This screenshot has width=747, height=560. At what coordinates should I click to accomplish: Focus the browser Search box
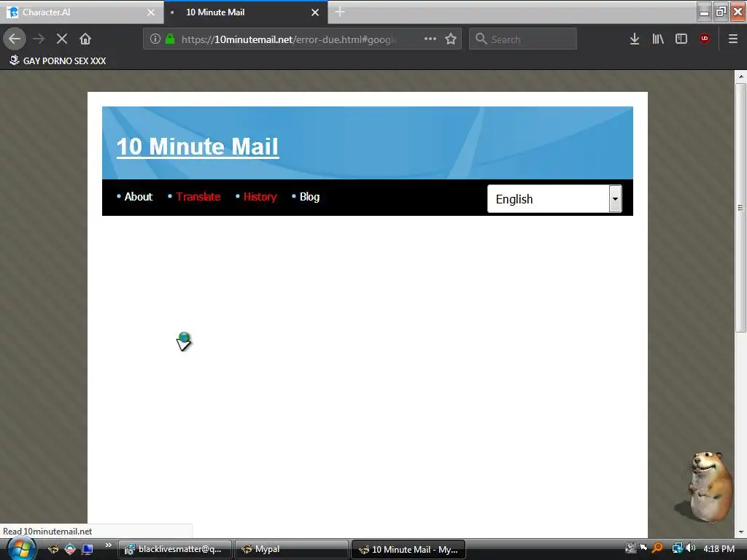pos(523,39)
